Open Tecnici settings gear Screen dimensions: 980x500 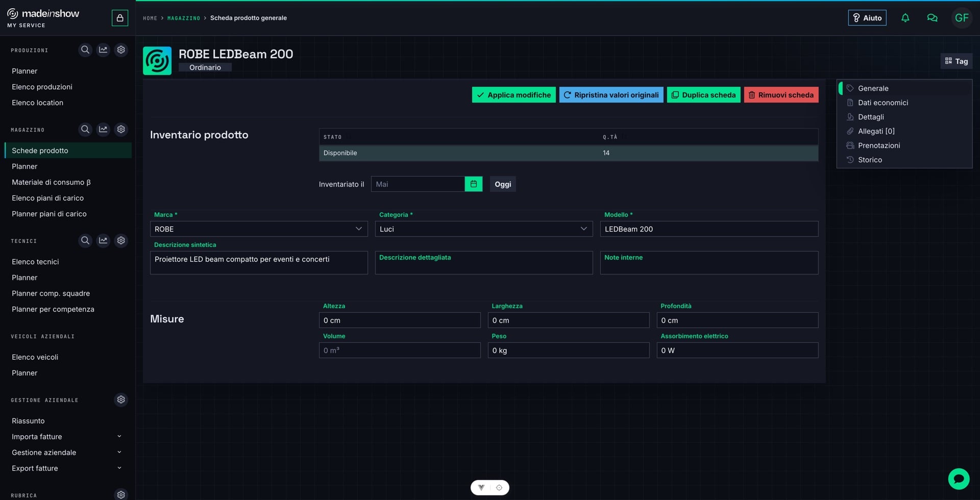[121, 240]
